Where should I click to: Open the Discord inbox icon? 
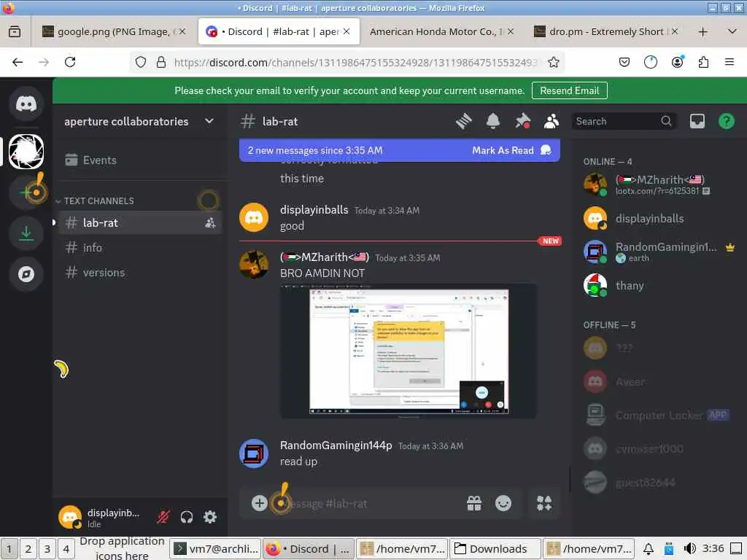pyautogui.click(x=697, y=122)
